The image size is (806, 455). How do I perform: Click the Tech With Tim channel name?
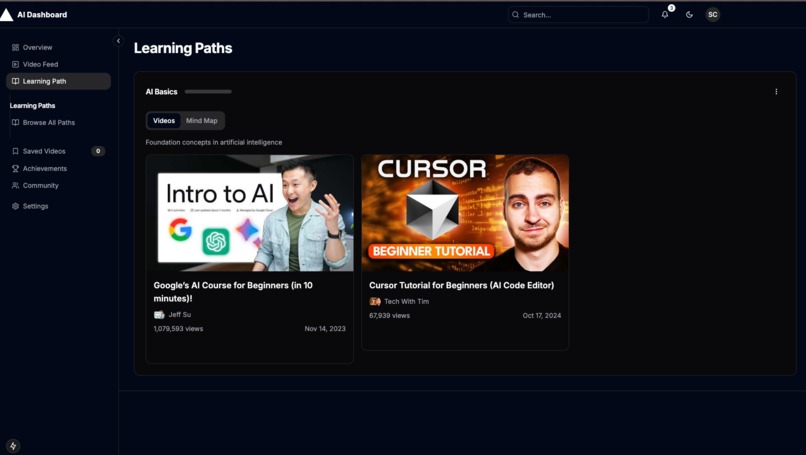(407, 302)
